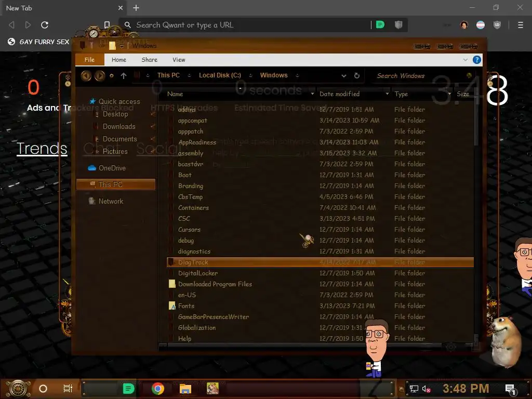This screenshot has height=399, width=532.
Task: Bookmark this page icon in address bar
Action: point(107,25)
